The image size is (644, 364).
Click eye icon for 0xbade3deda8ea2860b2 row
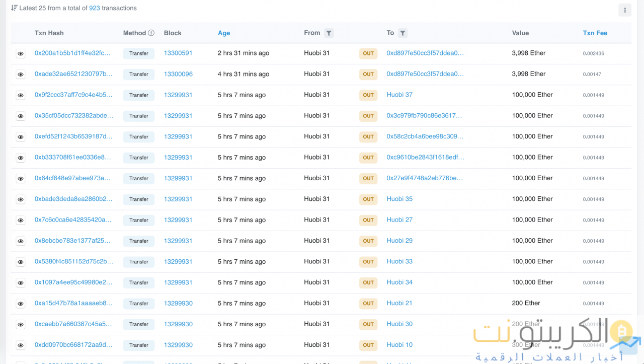pos(21,199)
